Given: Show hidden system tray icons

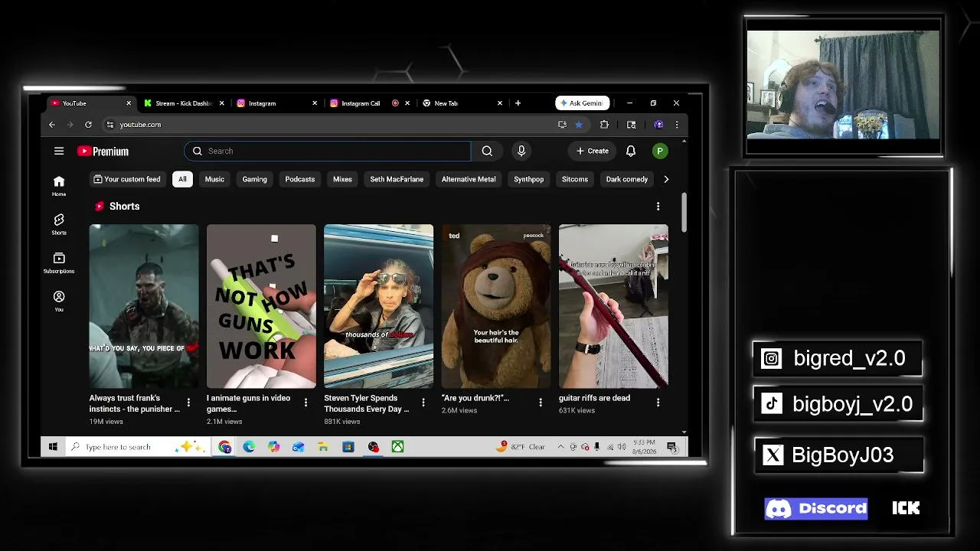Looking at the screenshot, I should pyautogui.click(x=560, y=447).
